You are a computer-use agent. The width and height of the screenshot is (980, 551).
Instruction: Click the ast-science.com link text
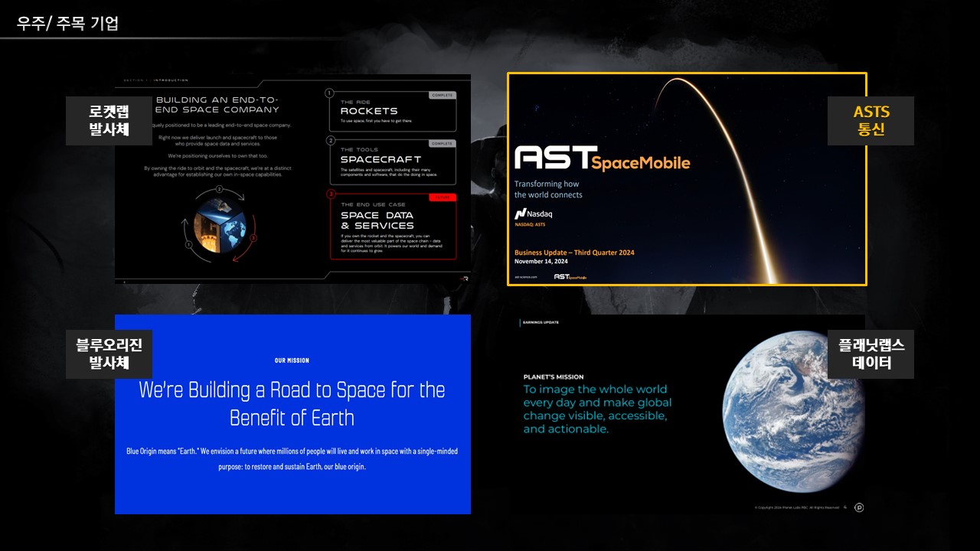(x=526, y=277)
